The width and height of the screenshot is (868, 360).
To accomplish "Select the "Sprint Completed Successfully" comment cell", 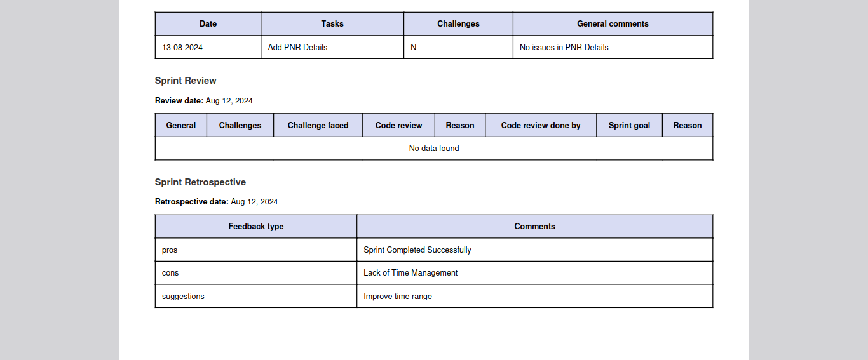I will click(x=417, y=250).
